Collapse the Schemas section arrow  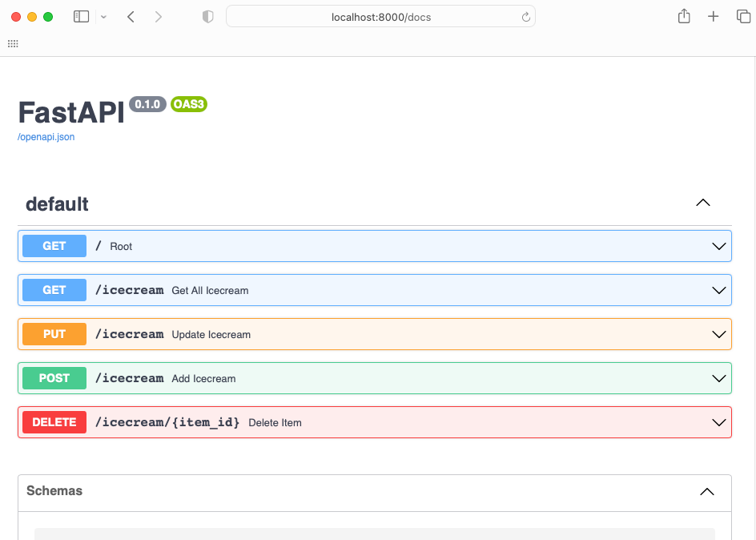pos(707,492)
